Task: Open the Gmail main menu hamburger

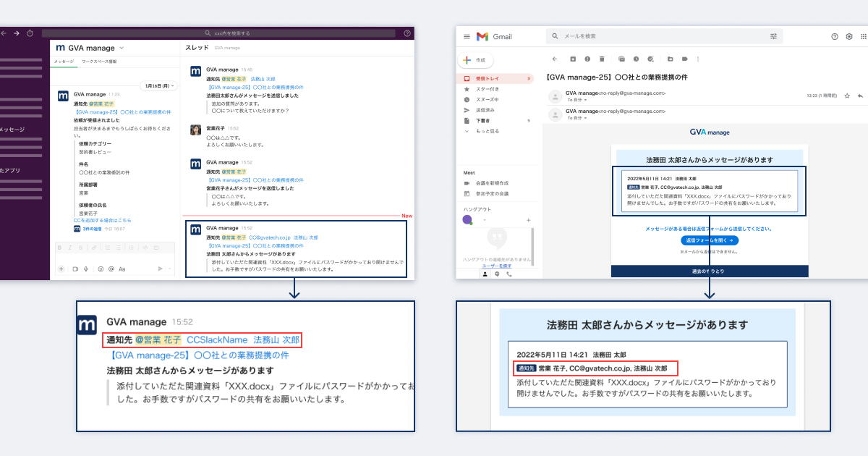Action: point(467,36)
